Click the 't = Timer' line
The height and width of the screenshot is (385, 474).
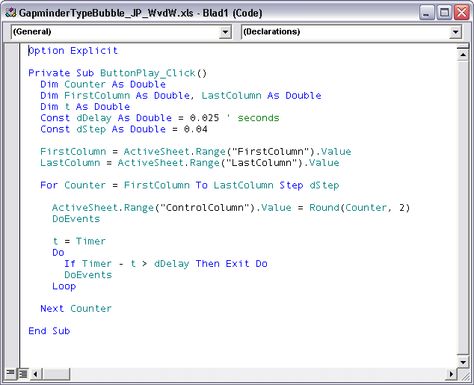[x=79, y=241]
